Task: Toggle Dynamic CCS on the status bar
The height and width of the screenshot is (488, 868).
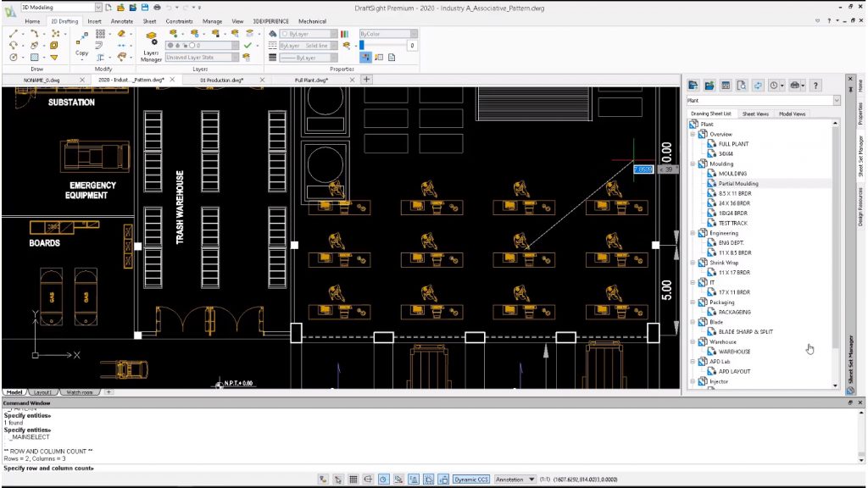Action: [471, 479]
